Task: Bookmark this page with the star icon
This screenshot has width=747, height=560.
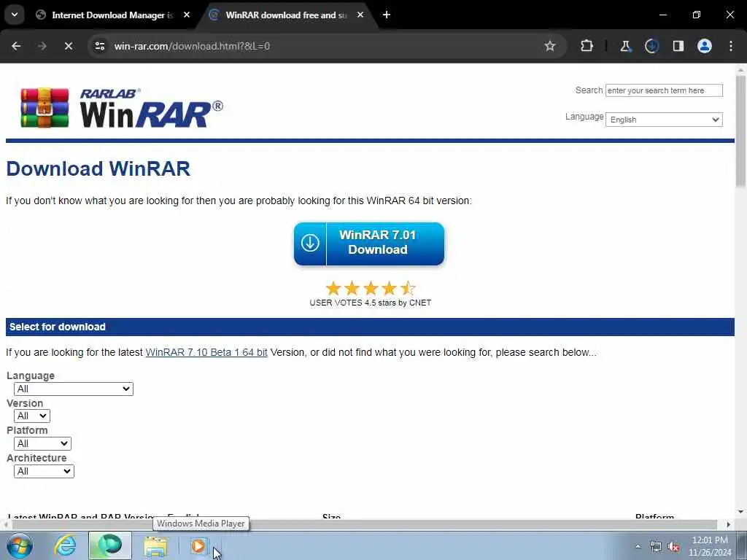Action: 550,46
